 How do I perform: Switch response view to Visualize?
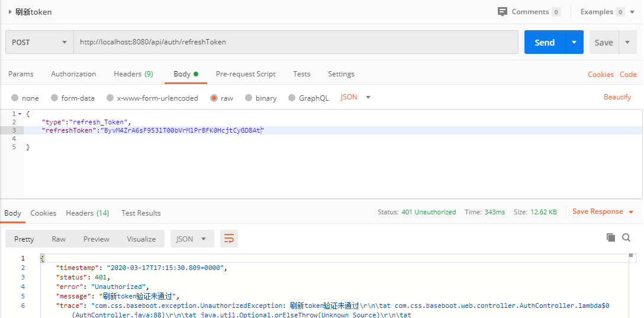[141, 239]
